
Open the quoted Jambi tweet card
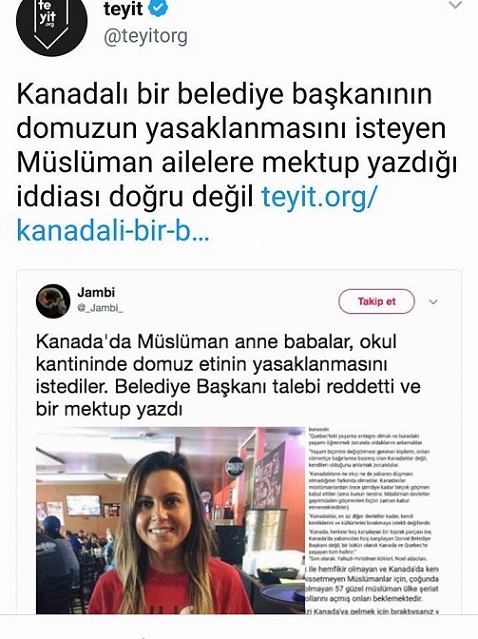(x=239, y=442)
